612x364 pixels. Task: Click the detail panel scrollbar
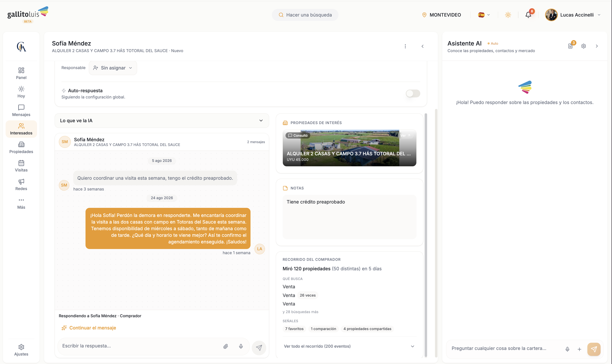426,235
